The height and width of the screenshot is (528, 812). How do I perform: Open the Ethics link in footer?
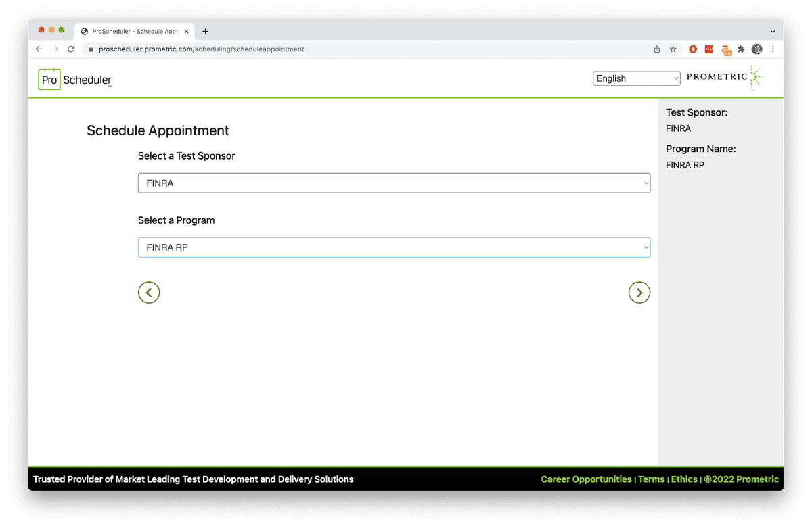(x=684, y=479)
